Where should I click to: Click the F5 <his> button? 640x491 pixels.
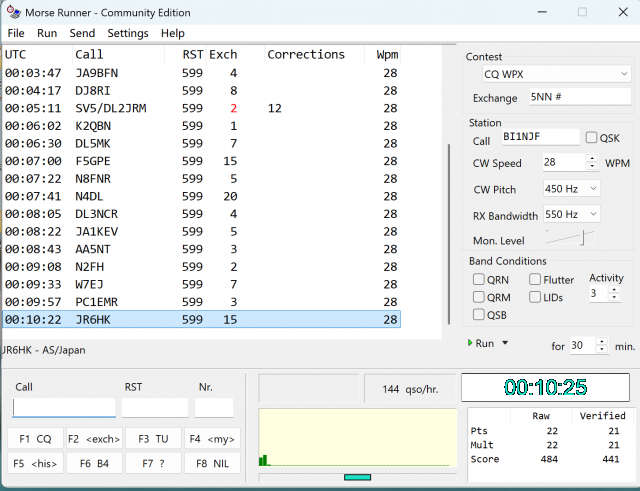point(36,463)
